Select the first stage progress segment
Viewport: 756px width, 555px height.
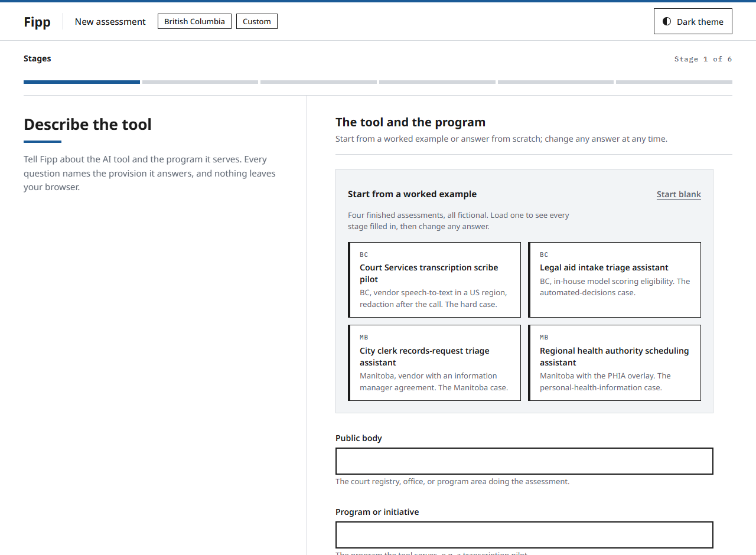coord(82,82)
